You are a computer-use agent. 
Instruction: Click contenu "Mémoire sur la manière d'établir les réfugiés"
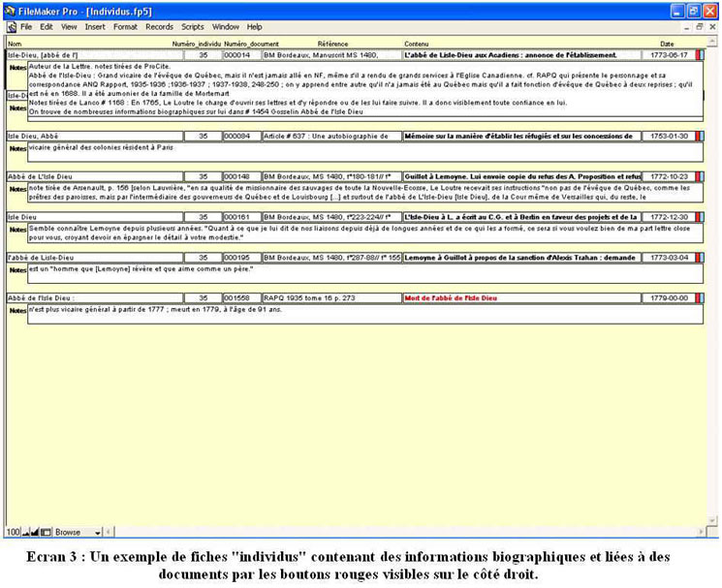[521, 137]
